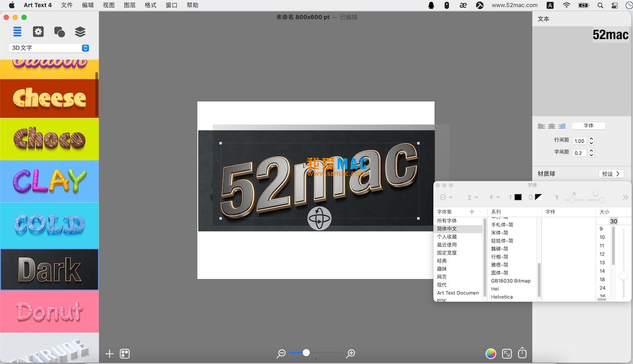Open the styles list panel icon
This screenshot has width=633, height=364.
click(17, 32)
